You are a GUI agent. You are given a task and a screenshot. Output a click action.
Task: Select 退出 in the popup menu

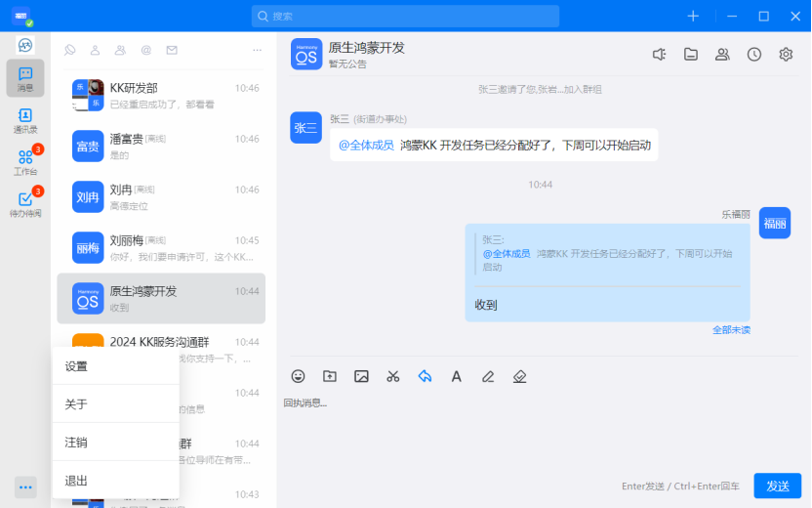(116, 481)
